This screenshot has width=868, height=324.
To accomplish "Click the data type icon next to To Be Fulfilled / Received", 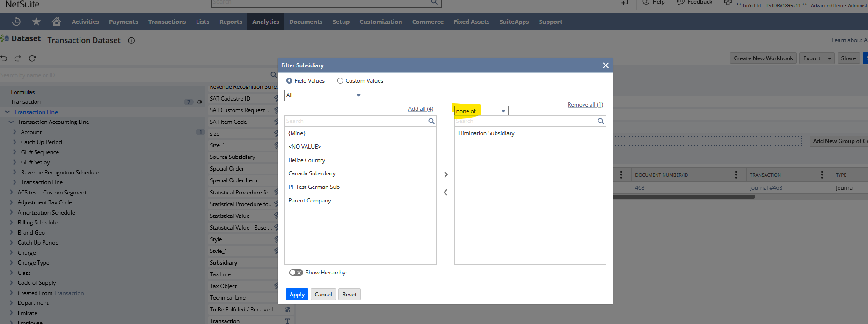I will tap(288, 310).
